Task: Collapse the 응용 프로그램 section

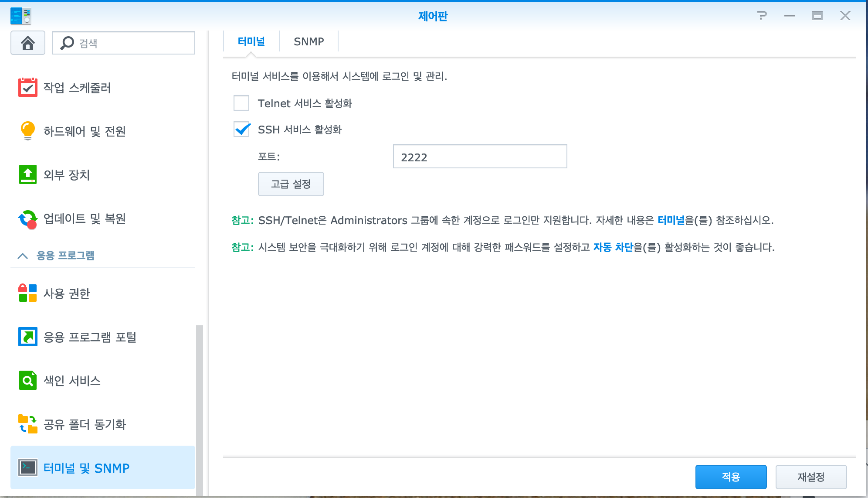Action: (x=23, y=256)
